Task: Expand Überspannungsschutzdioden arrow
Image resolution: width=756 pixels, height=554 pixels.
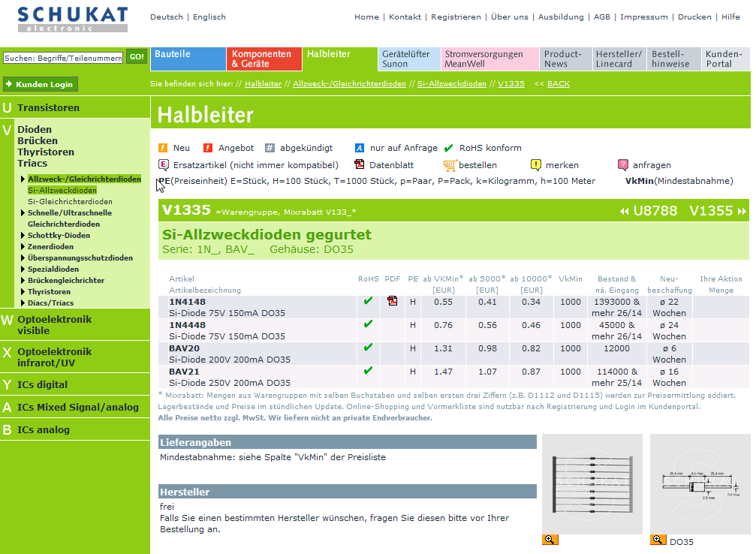Action: tap(23, 257)
